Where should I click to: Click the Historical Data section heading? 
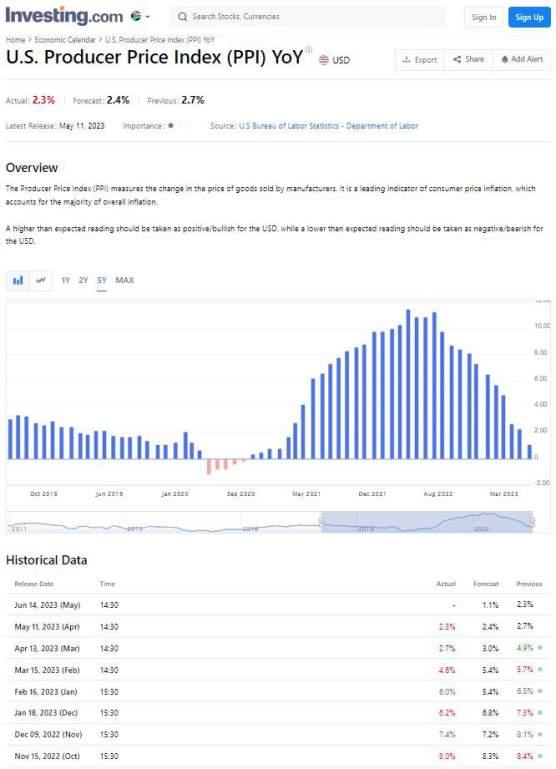[47, 560]
